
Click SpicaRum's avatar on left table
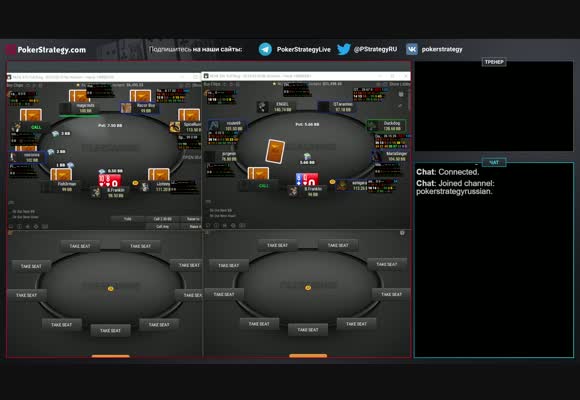(175, 127)
